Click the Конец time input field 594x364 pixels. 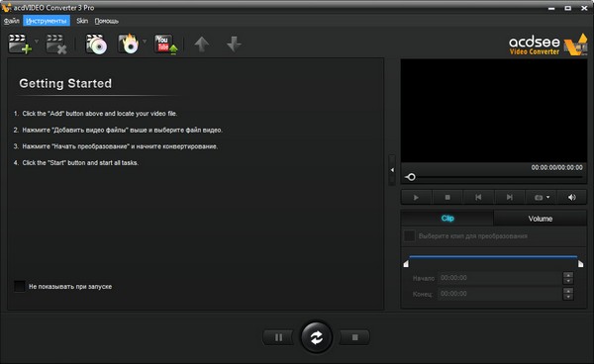click(500, 294)
